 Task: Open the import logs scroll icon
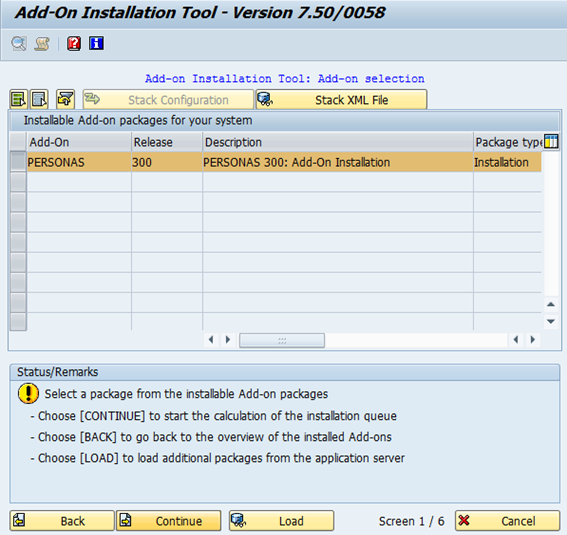point(42,44)
